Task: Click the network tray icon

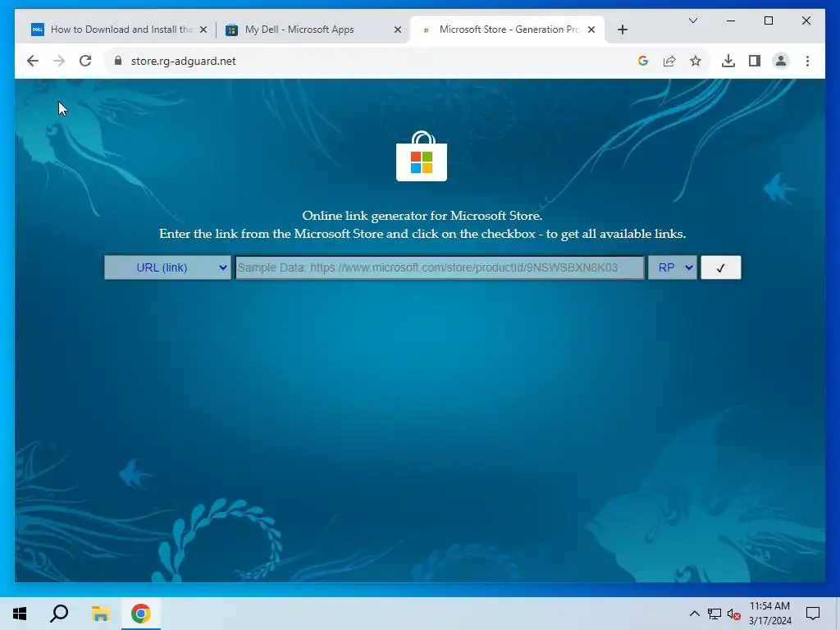Action: pyautogui.click(x=714, y=614)
